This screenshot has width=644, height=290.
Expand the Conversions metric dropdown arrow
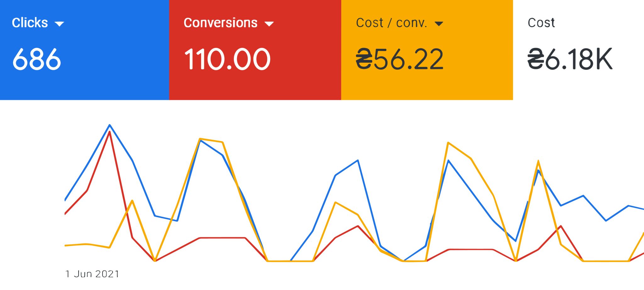(x=269, y=24)
